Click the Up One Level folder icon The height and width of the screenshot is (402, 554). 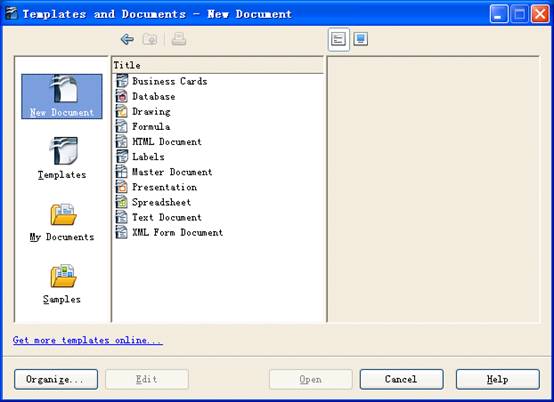pos(150,39)
